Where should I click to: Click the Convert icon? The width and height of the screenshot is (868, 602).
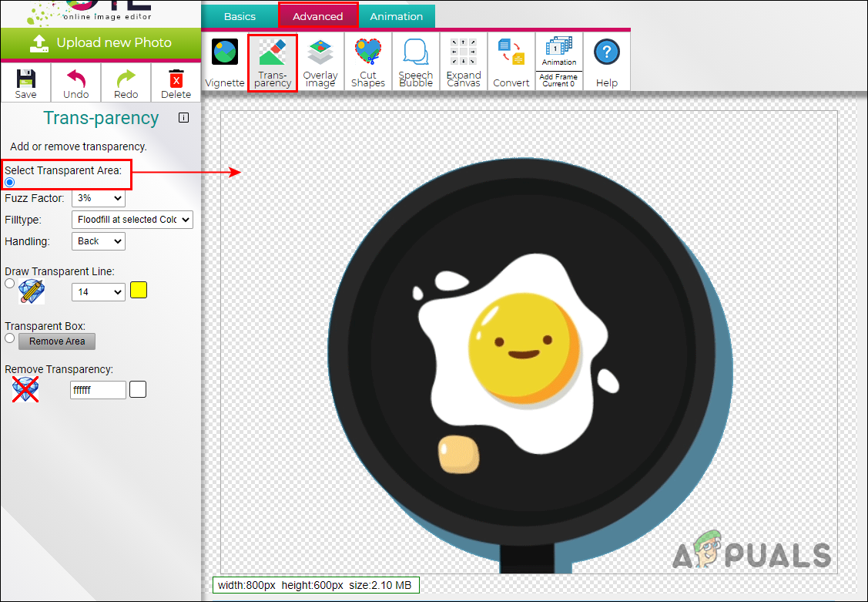[511, 62]
